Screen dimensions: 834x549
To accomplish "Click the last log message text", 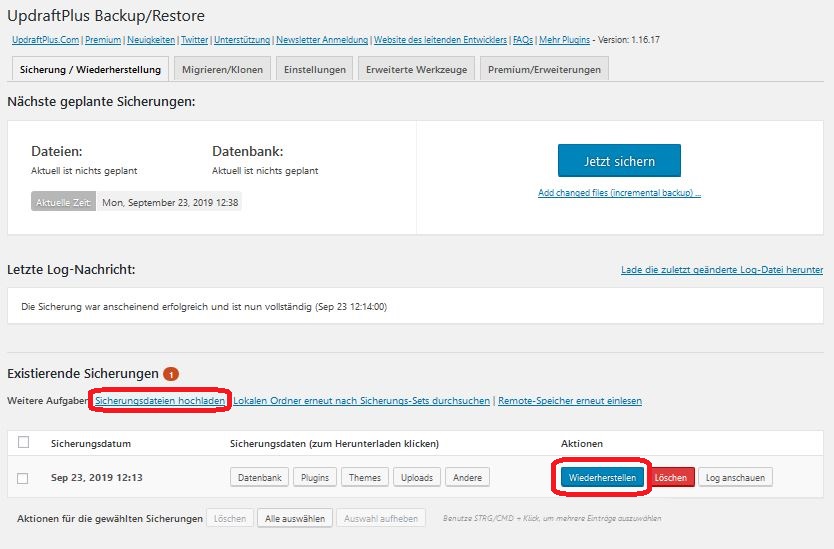I will tap(204, 307).
